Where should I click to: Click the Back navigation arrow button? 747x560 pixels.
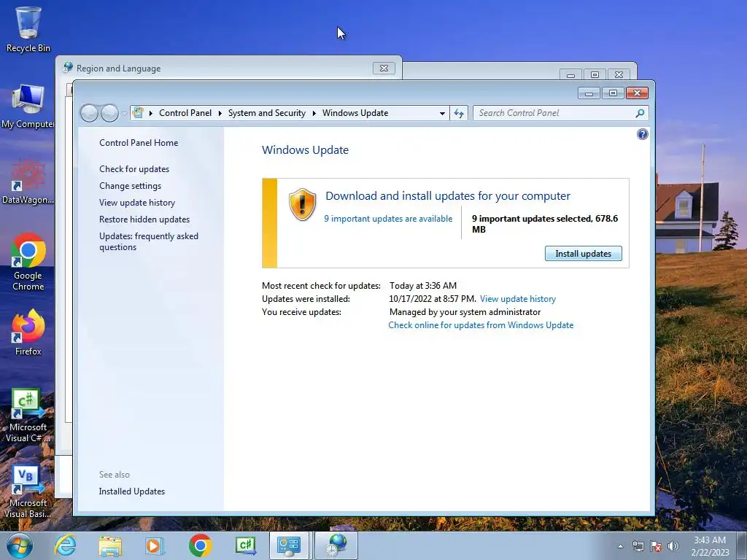tap(89, 113)
